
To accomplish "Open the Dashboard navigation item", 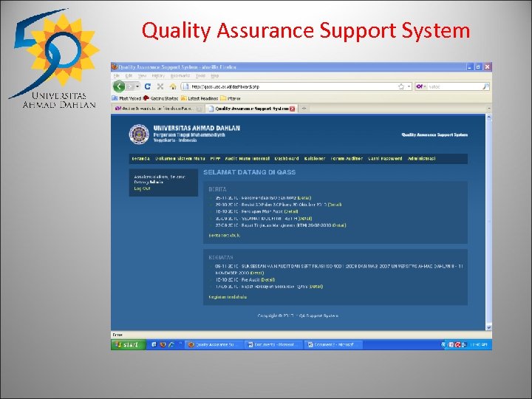I will click(287, 158).
